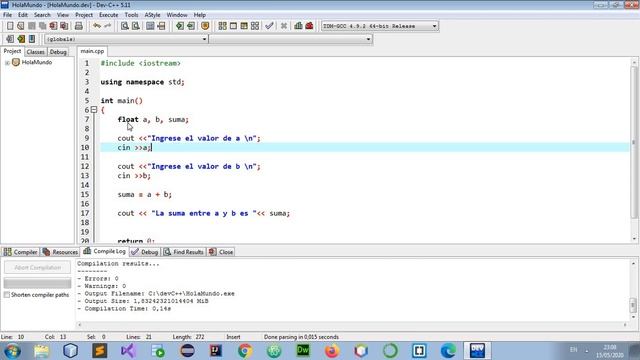The image size is (640, 360).
Task: Click the Rebuild All icon
Action: [x=255, y=26]
